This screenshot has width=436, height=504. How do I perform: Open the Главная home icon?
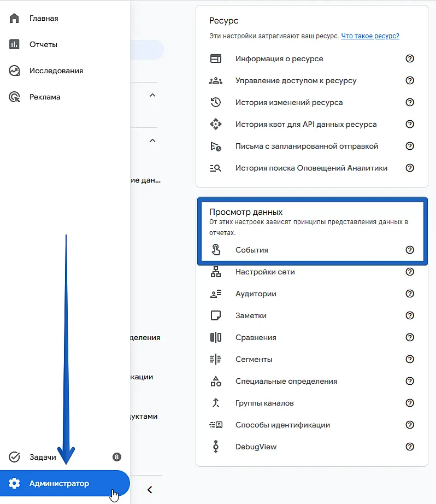pyautogui.click(x=14, y=19)
